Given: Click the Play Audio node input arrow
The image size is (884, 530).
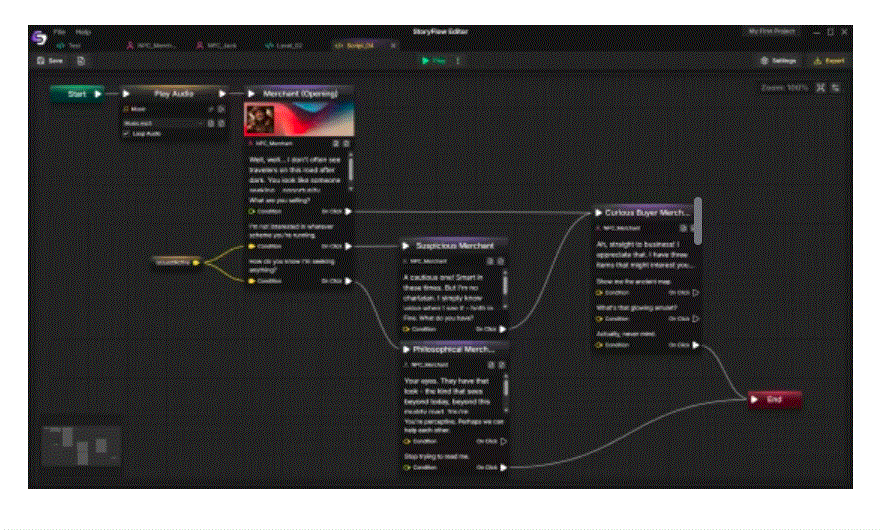Looking at the screenshot, I should 126,94.
